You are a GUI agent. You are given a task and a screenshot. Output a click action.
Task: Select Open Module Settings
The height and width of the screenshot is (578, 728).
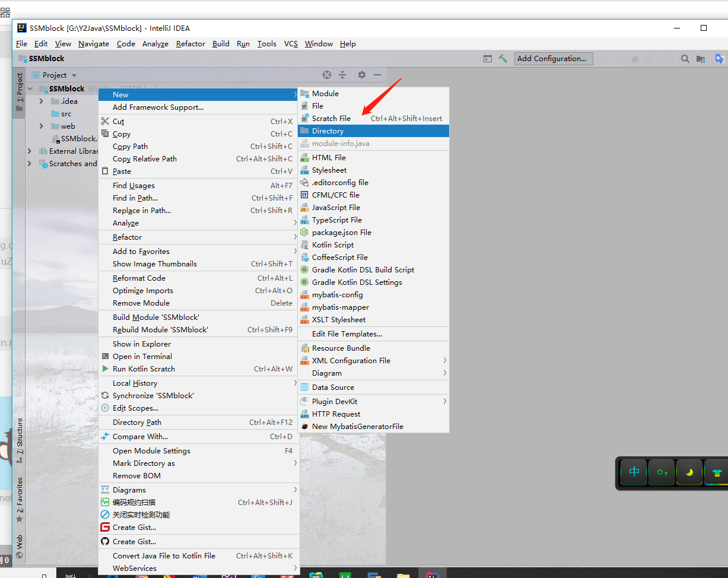click(198, 450)
